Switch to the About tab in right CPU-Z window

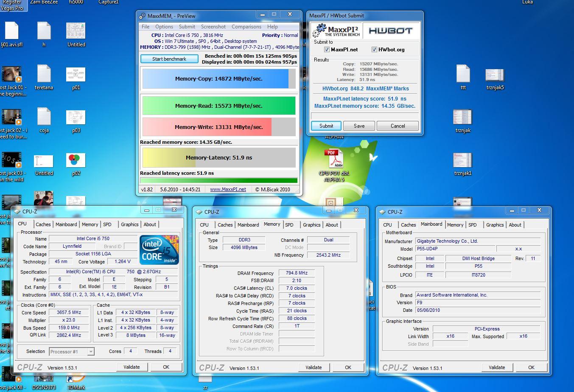click(x=515, y=225)
